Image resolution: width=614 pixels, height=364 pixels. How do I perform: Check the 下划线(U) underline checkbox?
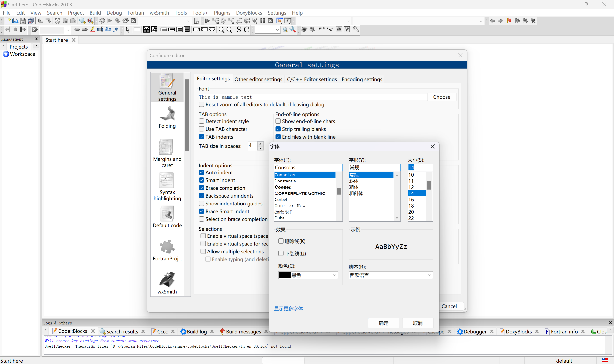tap(281, 253)
